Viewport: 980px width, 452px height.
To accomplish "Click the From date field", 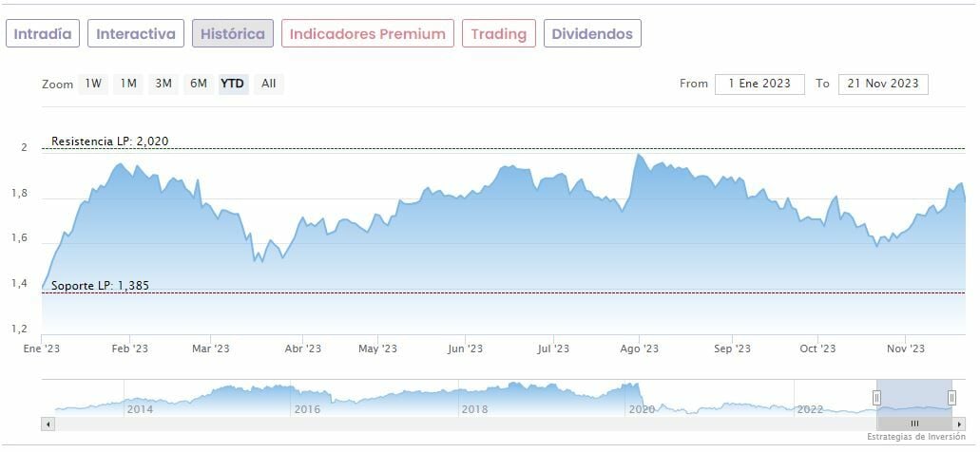I will tap(759, 84).
